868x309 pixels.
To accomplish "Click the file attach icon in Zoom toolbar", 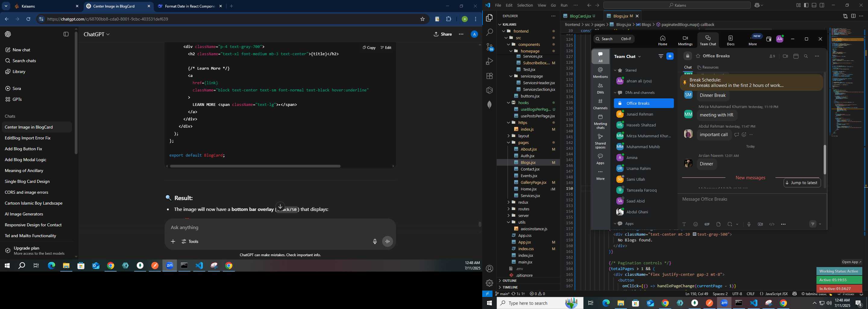I will (x=719, y=224).
